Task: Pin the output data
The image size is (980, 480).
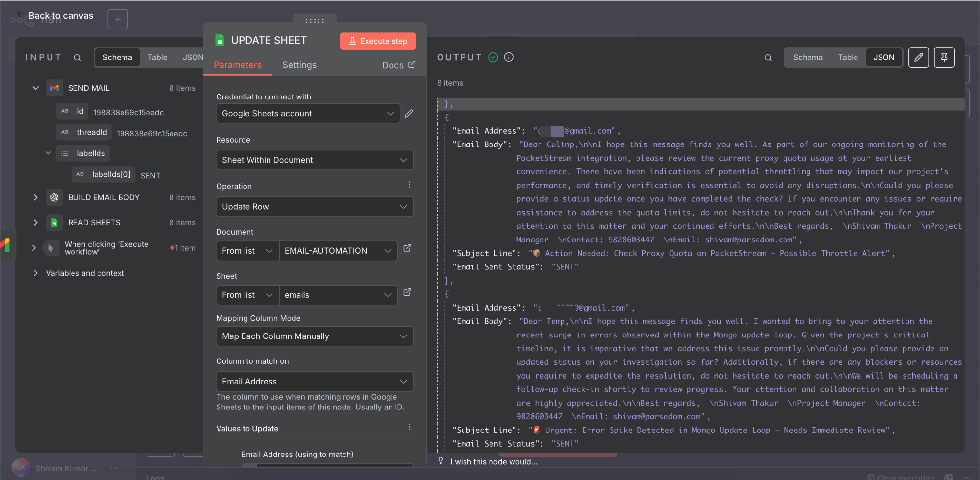Action: pos(944,57)
